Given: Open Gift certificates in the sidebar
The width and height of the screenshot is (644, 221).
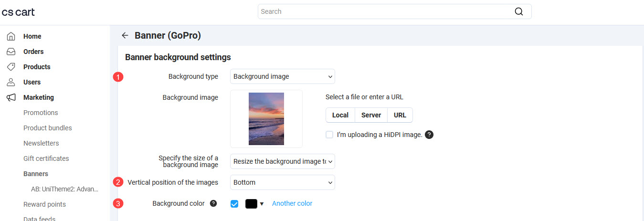Looking at the screenshot, I should coord(46,158).
